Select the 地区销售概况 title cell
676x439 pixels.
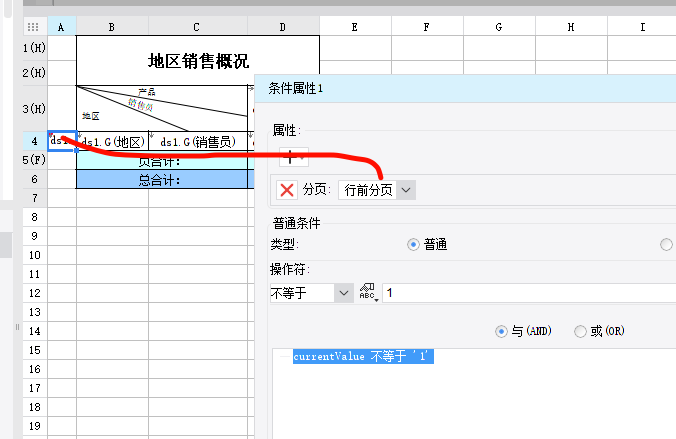point(198,60)
